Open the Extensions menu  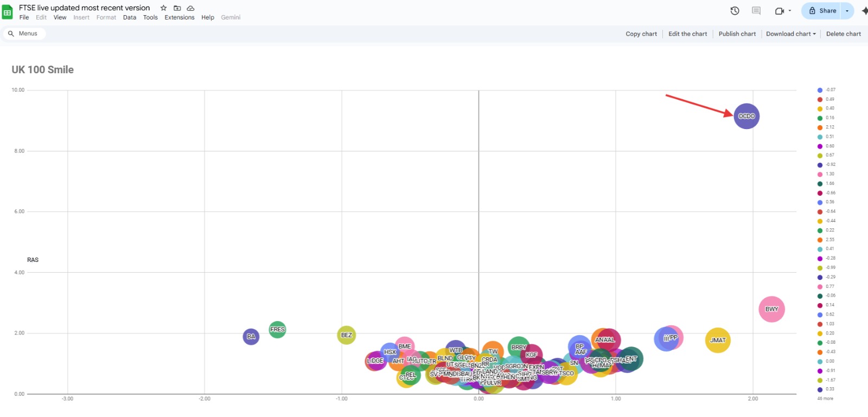pos(179,17)
